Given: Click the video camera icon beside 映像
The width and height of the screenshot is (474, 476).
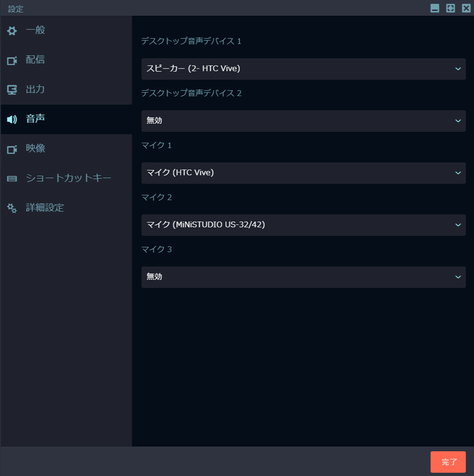Looking at the screenshot, I should (12, 149).
